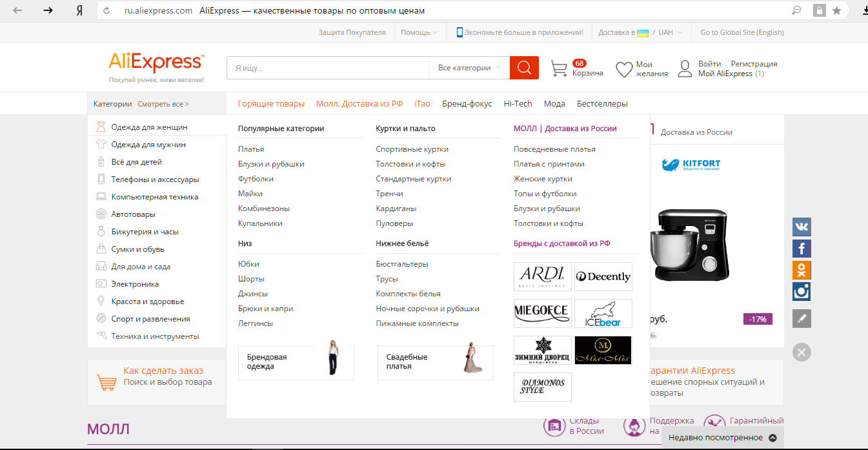Click the mobile app phone icon

pyautogui.click(x=459, y=32)
